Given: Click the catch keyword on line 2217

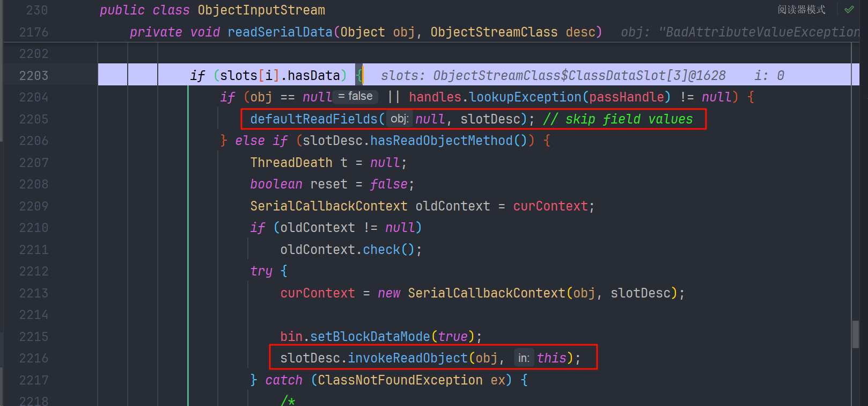Looking at the screenshot, I should (x=284, y=380).
